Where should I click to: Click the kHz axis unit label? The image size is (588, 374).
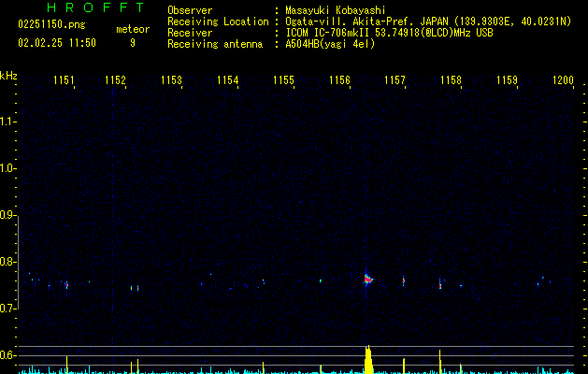8,76
